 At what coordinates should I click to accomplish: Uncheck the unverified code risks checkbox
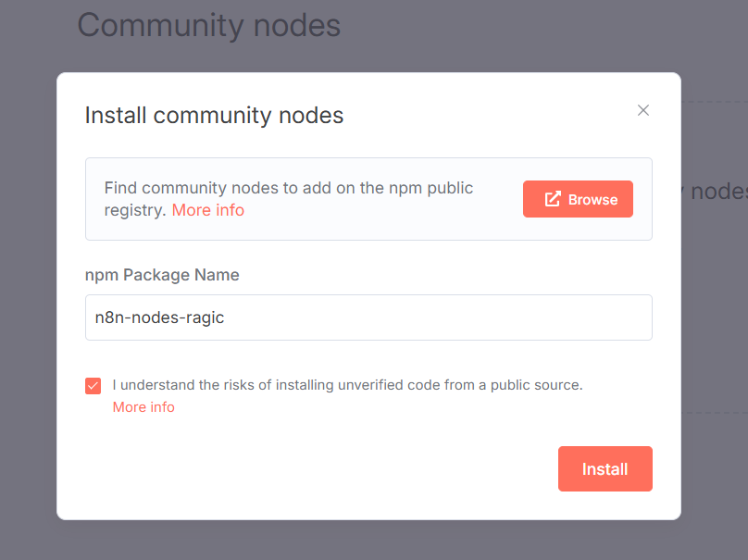pyautogui.click(x=93, y=385)
